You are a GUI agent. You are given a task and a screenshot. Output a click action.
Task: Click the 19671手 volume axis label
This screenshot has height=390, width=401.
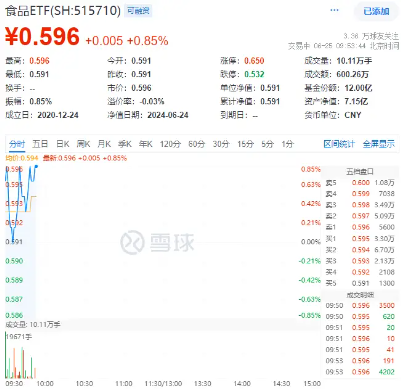point(19,337)
